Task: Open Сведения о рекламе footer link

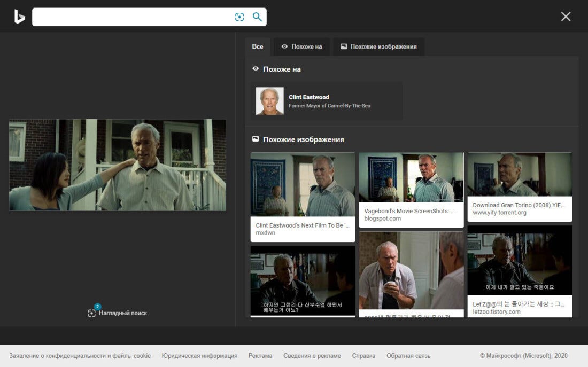Action: 312,356
